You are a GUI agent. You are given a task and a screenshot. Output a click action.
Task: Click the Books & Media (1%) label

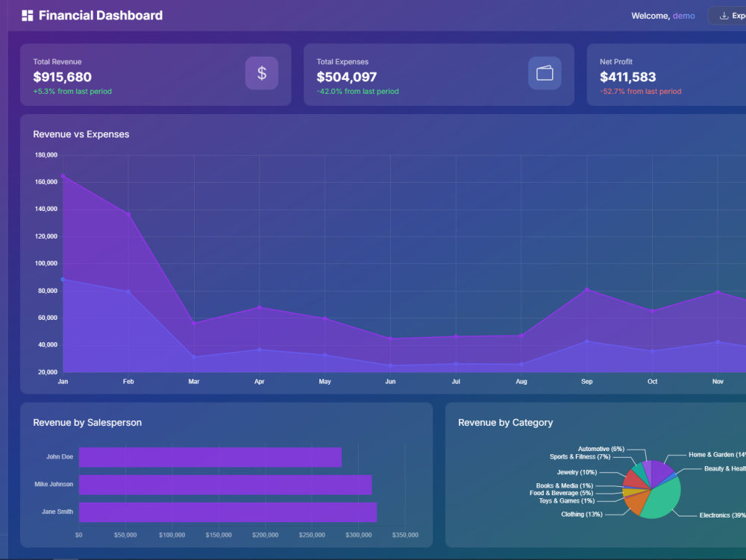564,486
